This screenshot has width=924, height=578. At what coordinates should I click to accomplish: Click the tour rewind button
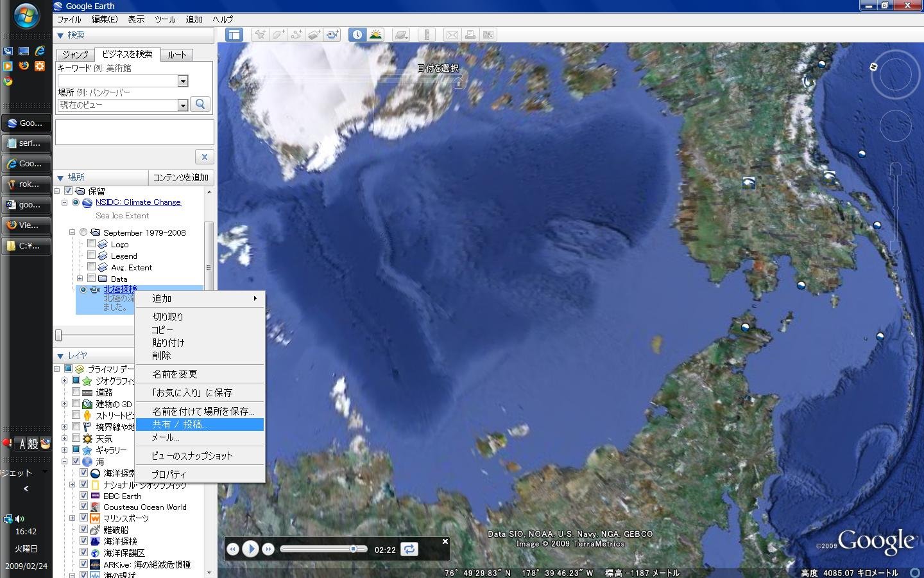tap(233, 549)
